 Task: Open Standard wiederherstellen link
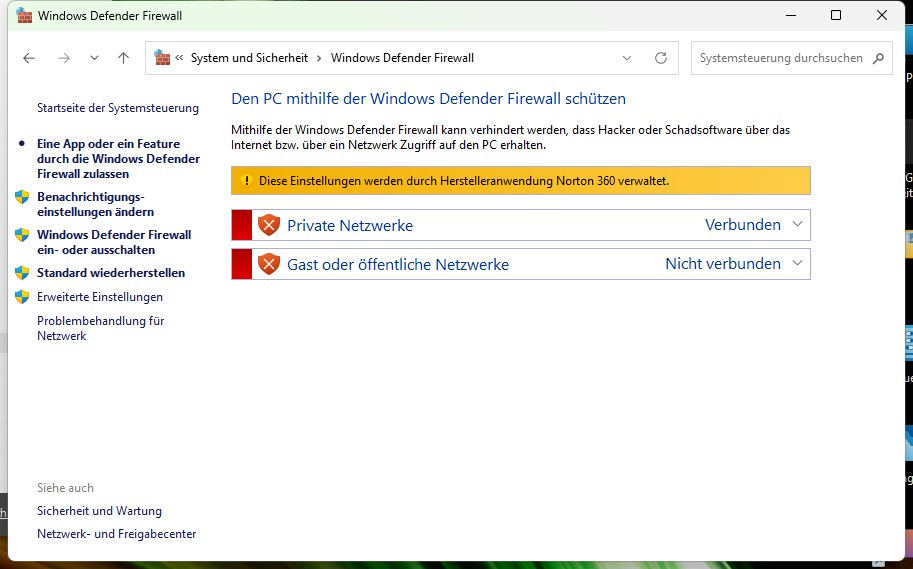pos(111,273)
